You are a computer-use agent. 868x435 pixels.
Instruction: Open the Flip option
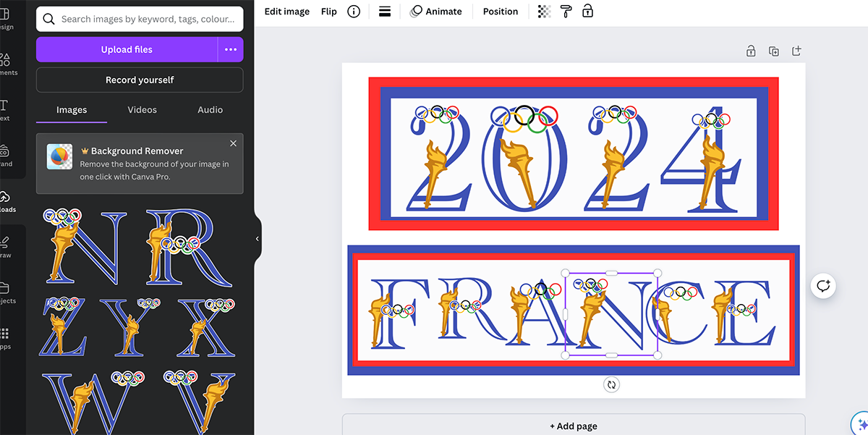(x=329, y=12)
